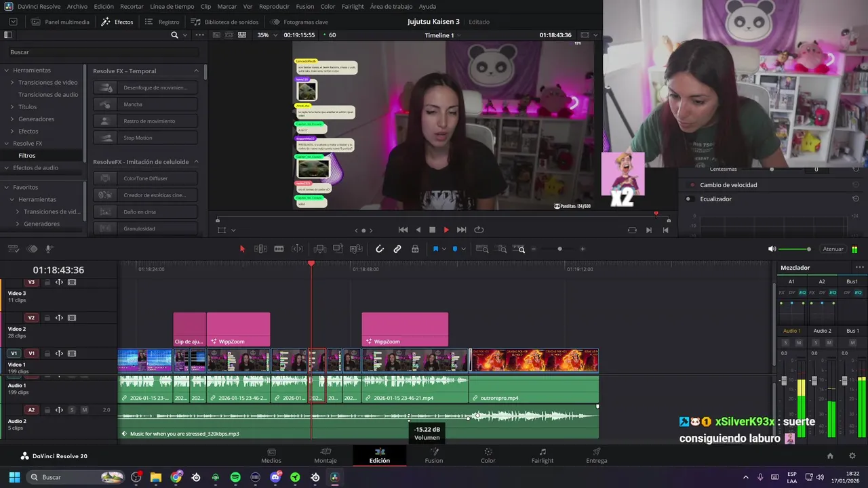The image size is (868, 488).
Task: Select the Stop Motion effect
Action: click(x=145, y=138)
